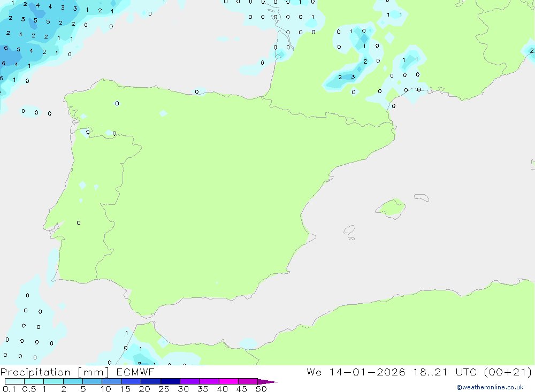
Task: Click the 3 value in southern France rain band
Action: (x=353, y=77)
